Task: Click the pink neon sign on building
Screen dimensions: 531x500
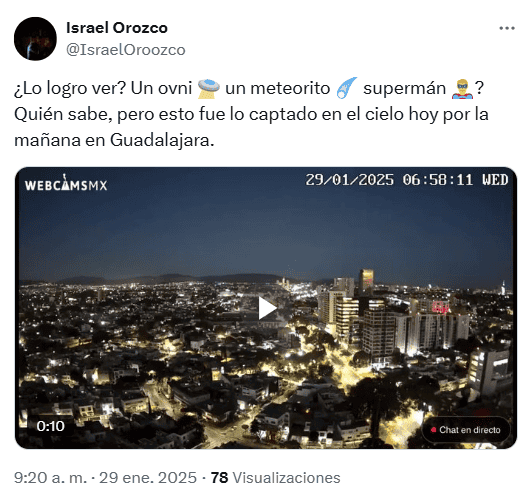Action: 441,308
